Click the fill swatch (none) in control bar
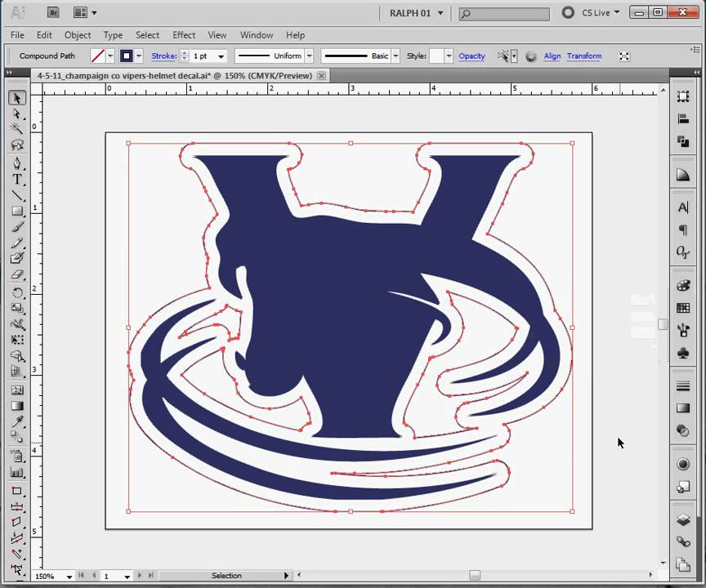The height and width of the screenshot is (588, 706). coord(98,56)
